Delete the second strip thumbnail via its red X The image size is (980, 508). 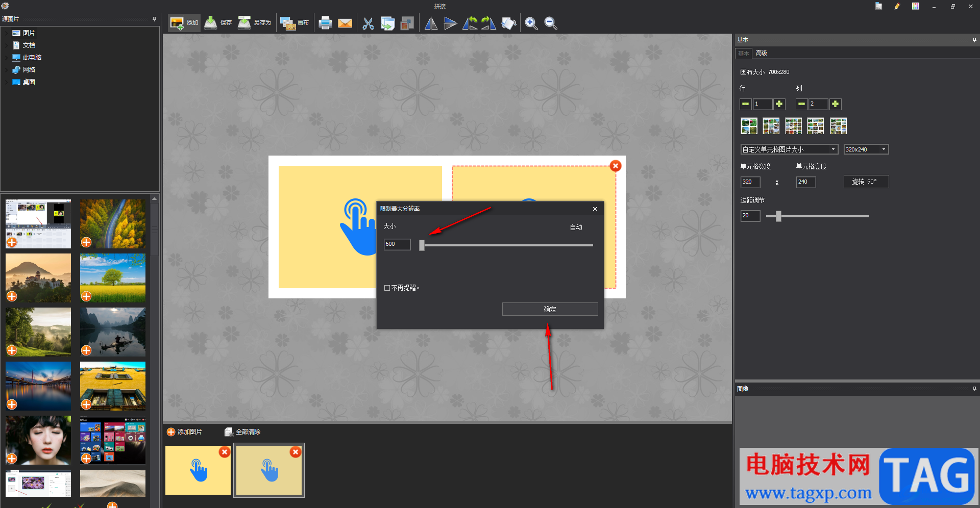pyautogui.click(x=296, y=452)
